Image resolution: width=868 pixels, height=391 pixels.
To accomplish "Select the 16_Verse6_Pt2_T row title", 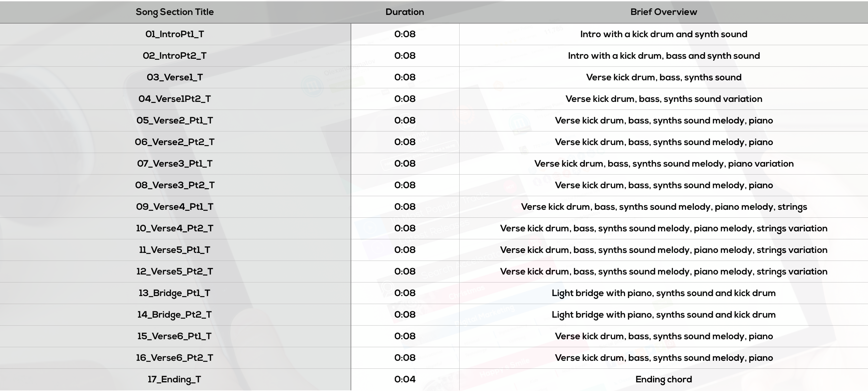I will (x=174, y=357).
